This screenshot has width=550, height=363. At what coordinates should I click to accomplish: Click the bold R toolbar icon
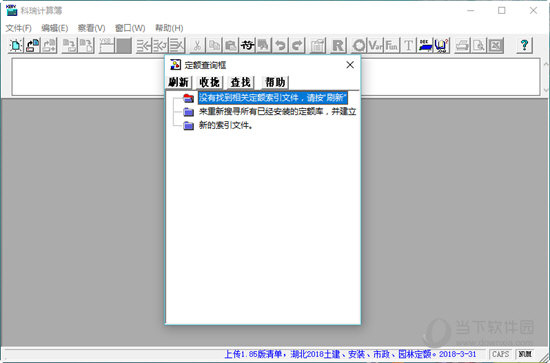338,46
